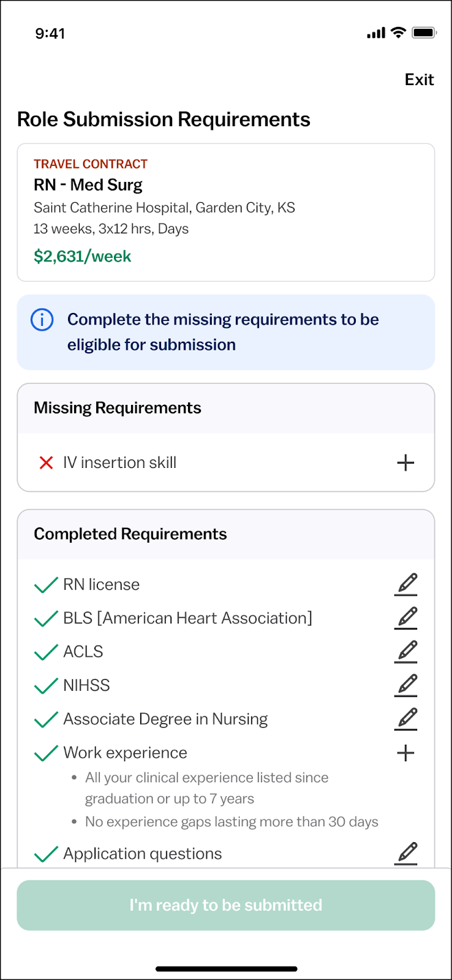Image resolution: width=452 pixels, height=980 pixels.
Task: Open the edit pencil for NIHSS
Action: click(406, 685)
